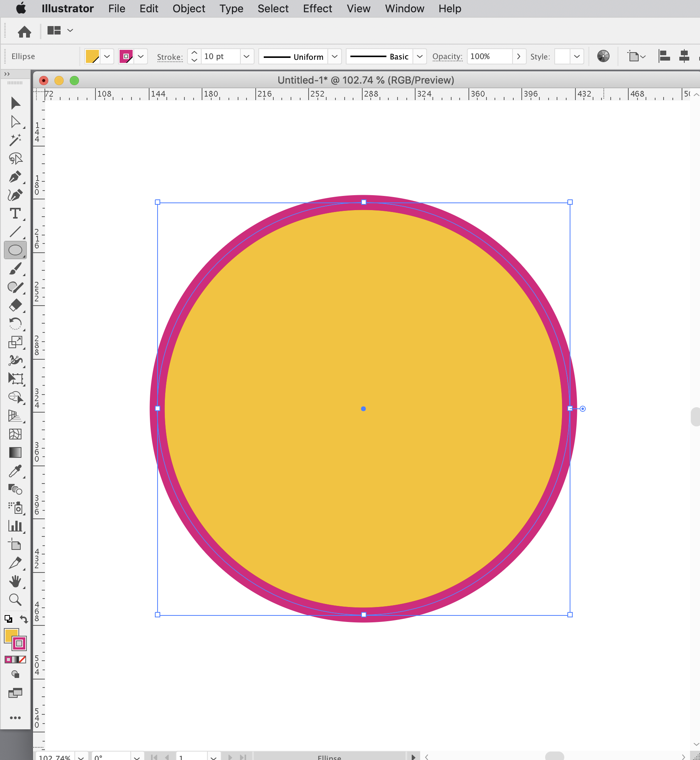
Task: Open the Effect menu
Action: [317, 8]
